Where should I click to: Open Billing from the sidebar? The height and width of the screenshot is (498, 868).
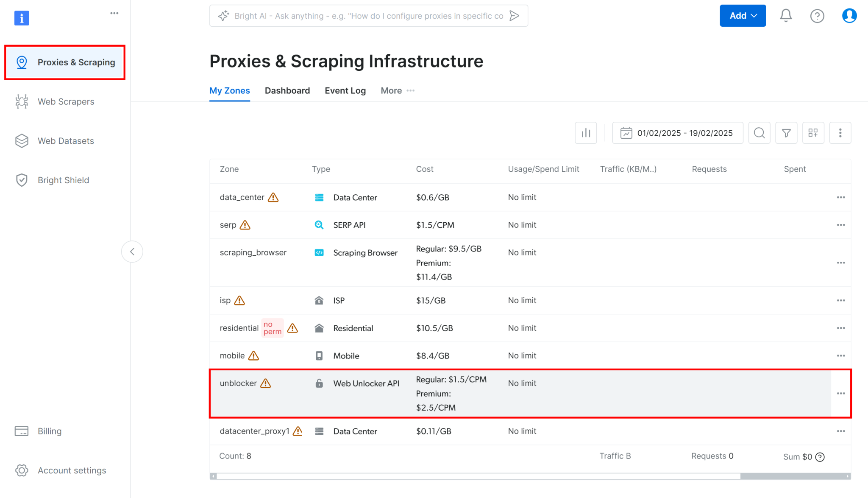[x=50, y=431]
